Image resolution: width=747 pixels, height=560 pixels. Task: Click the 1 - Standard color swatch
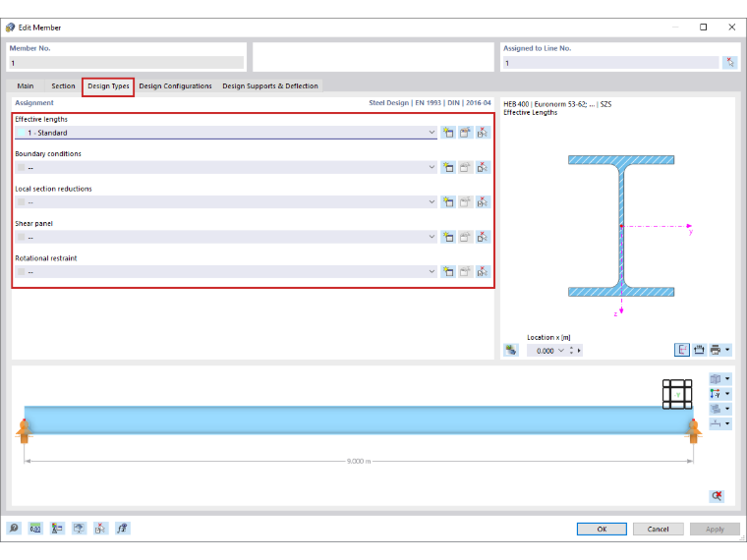(21, 133)
